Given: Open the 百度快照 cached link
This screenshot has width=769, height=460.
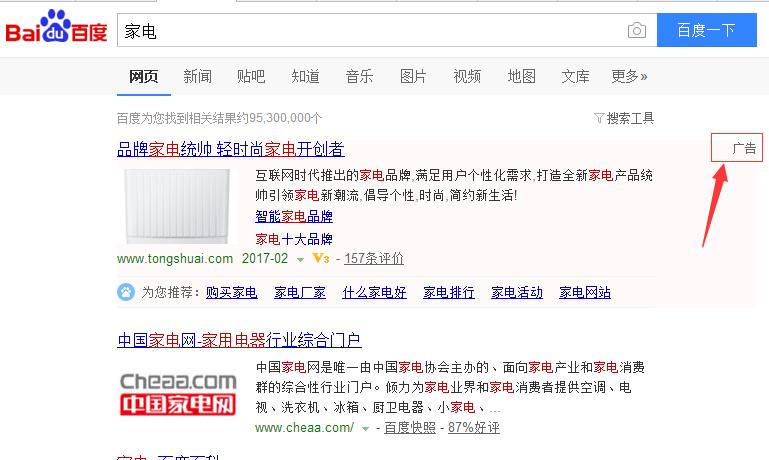Looking at the screenshot, I should point(410,428).
